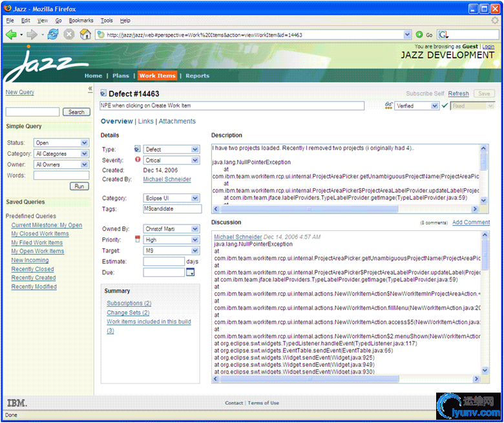504x423 pixels.
Task: Click the Firefox throbber icon at top right
Action: click(495, 20)
